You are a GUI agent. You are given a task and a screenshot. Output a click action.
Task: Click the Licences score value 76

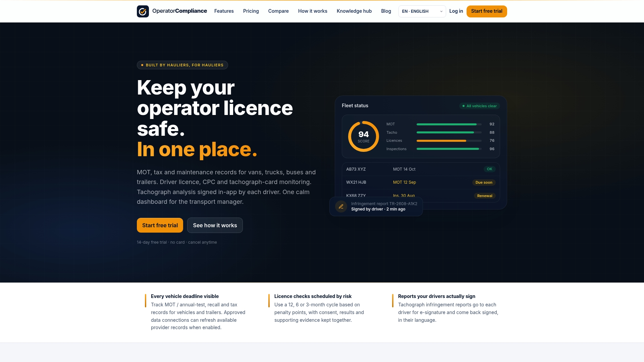point(492,141)
